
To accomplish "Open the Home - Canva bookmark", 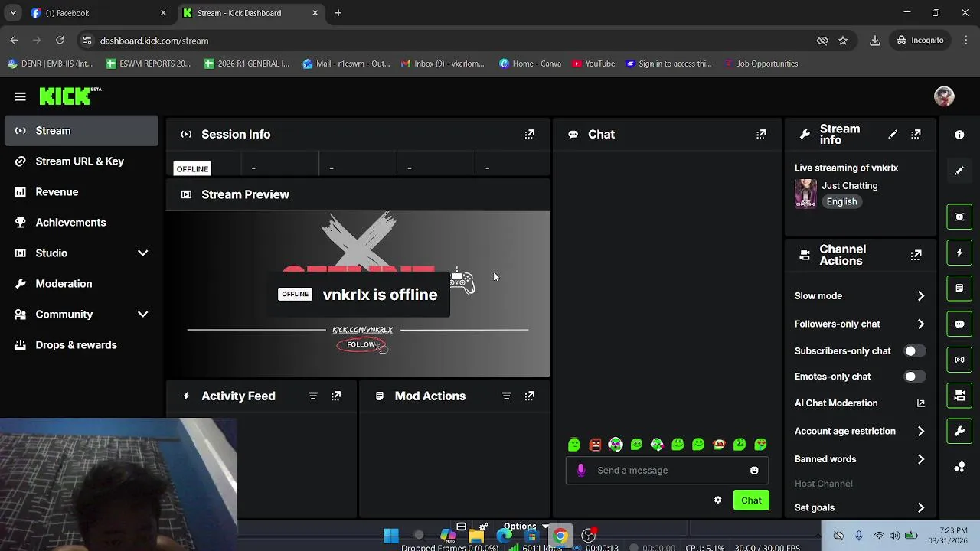I will pos(530,64).
